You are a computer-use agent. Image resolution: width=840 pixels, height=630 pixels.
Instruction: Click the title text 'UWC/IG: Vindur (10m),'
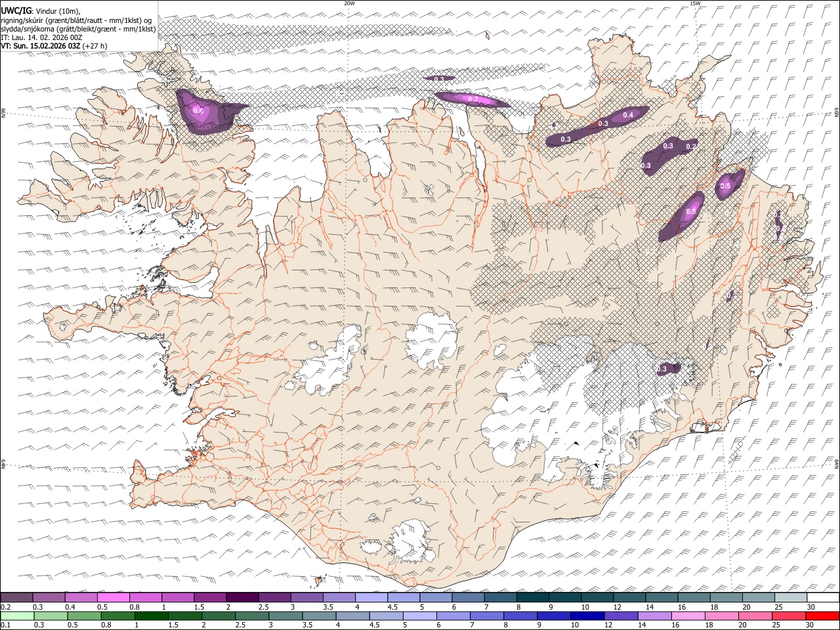coord(41,10)
